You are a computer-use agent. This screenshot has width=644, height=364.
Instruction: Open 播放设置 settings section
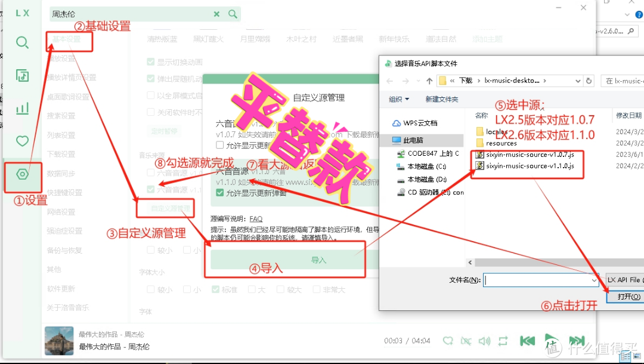[x=61, y=58]
